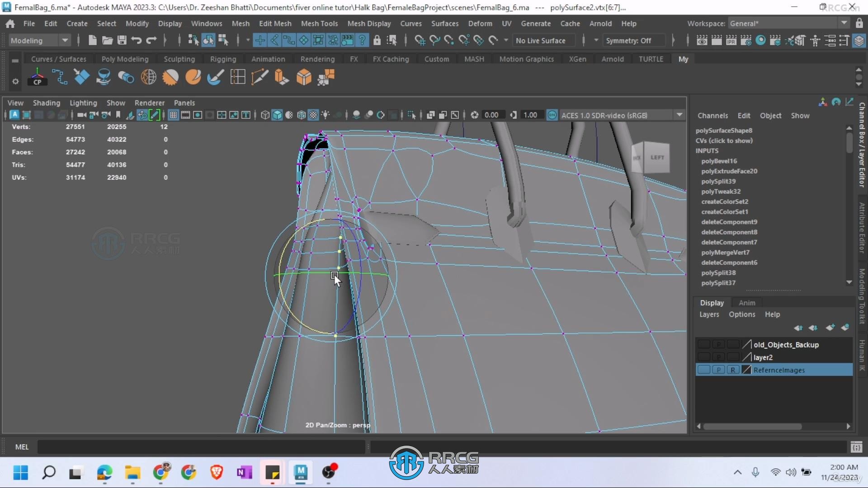Click the Insert Edge Loop shelf icon
The height and width of the screenshot is (488, 868).
click(x=238, y=77)
